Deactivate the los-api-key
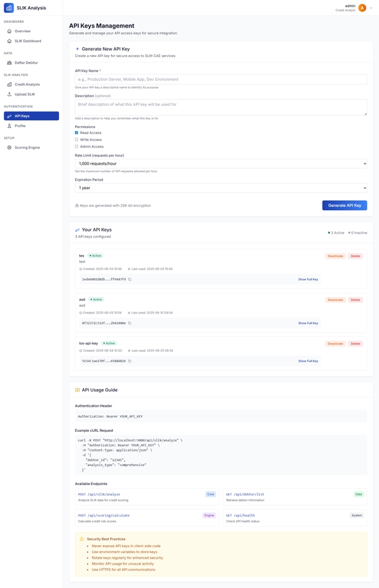The height and width of the screenshot is (588, 379). (335, 344)
